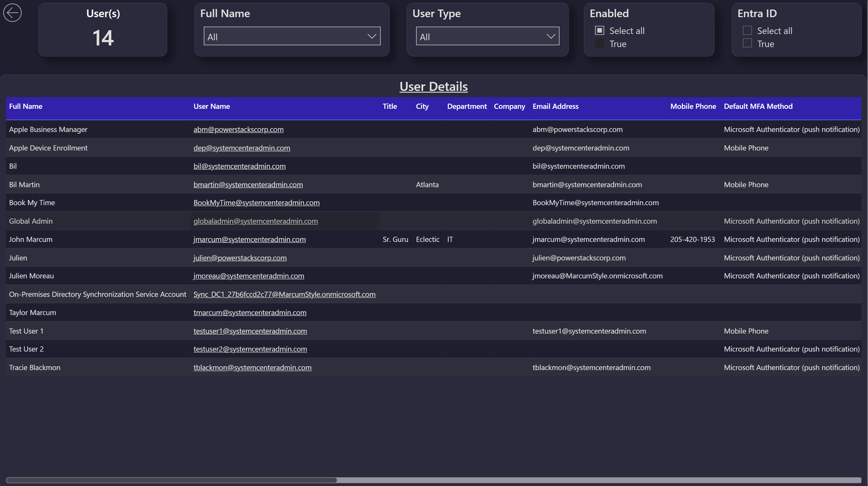
Task: Click the 'IT' department cell
Action: click(450, 239)
